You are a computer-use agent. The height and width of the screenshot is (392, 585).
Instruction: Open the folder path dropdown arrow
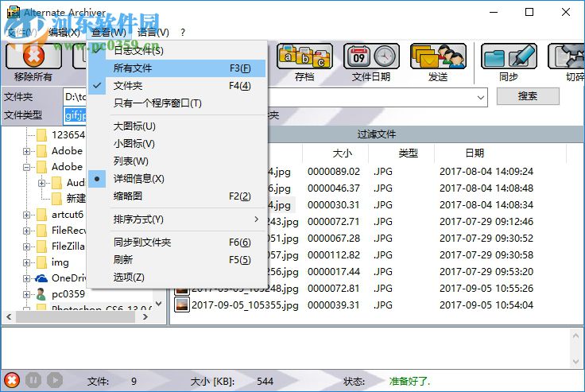point(481,98)
